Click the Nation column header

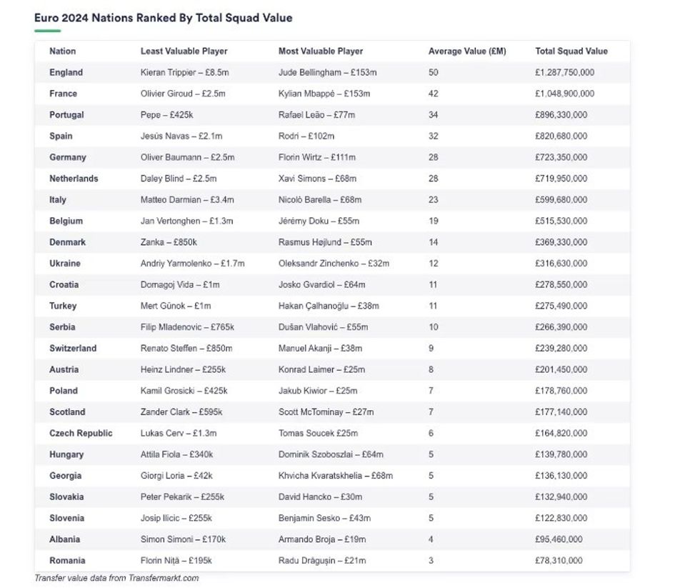(x=62, y=51)
